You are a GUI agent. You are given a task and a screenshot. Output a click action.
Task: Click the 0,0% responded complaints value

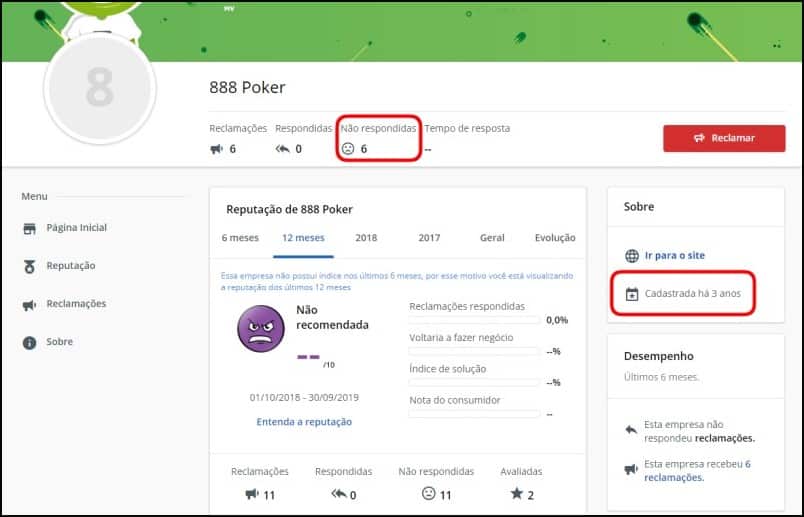(557, 320)
